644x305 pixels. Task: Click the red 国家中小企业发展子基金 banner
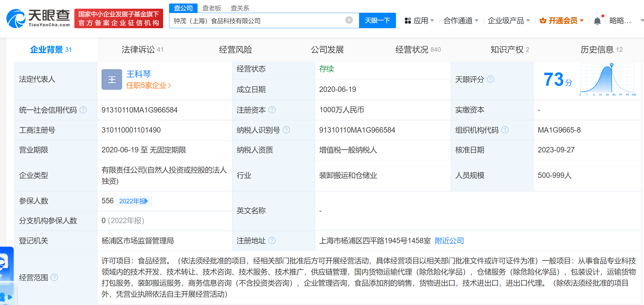[x=119, y=18]
